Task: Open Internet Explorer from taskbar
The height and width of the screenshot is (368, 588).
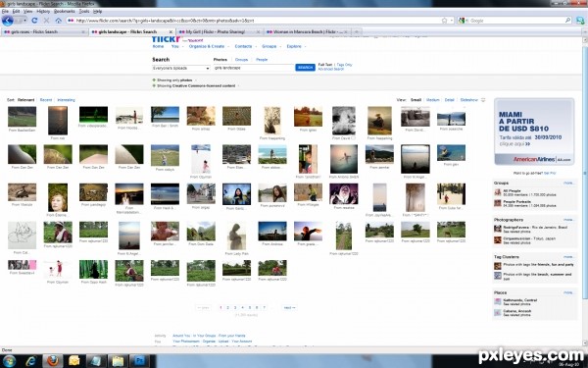Action: (30, 361)
